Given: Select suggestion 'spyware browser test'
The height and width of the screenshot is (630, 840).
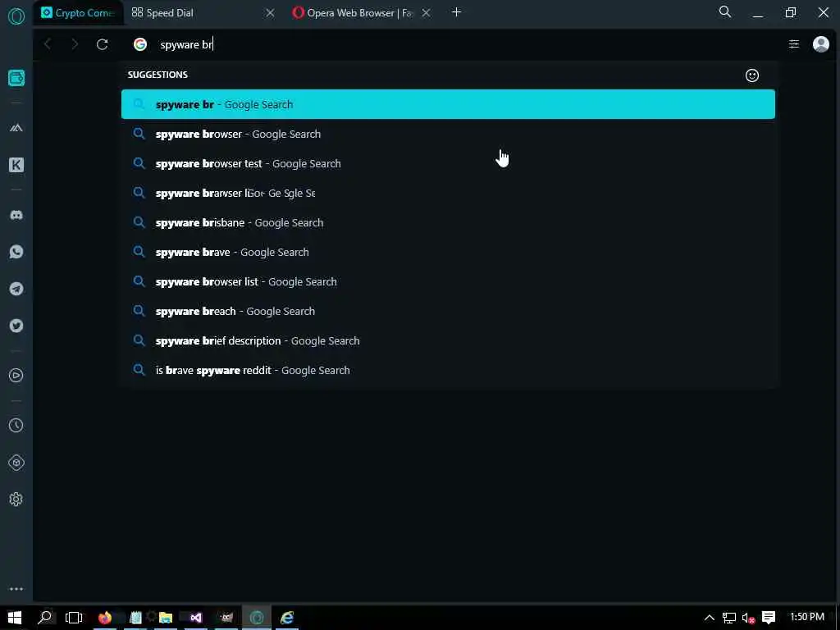Looking at the screenshot, I should pyautogui.click(x=448, y=163).
